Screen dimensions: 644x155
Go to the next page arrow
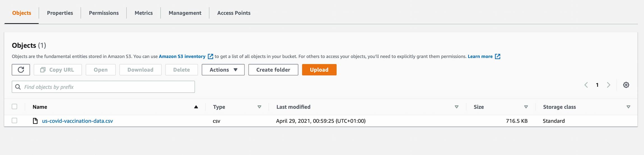click(x=608, y=85)
